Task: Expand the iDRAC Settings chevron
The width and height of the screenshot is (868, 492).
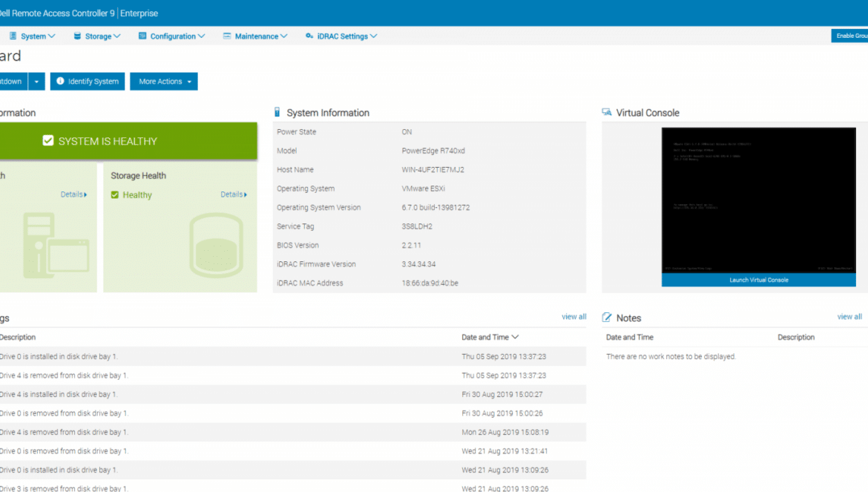Action: point(374,36)
